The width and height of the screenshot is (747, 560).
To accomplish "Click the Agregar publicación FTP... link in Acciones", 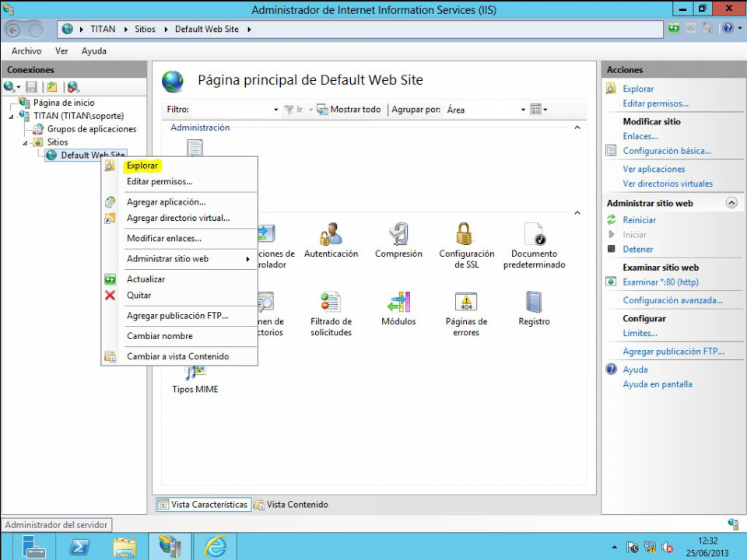I will pos(673,352).
